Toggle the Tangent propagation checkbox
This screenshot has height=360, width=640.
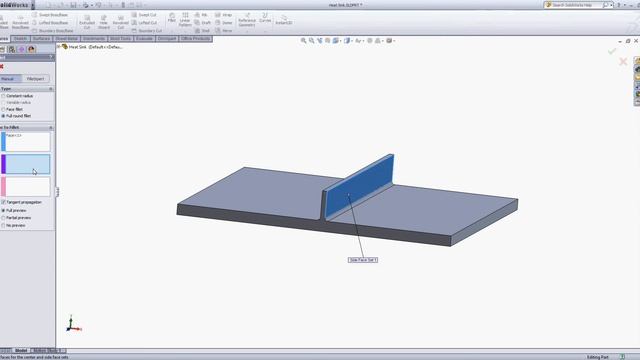3,202
